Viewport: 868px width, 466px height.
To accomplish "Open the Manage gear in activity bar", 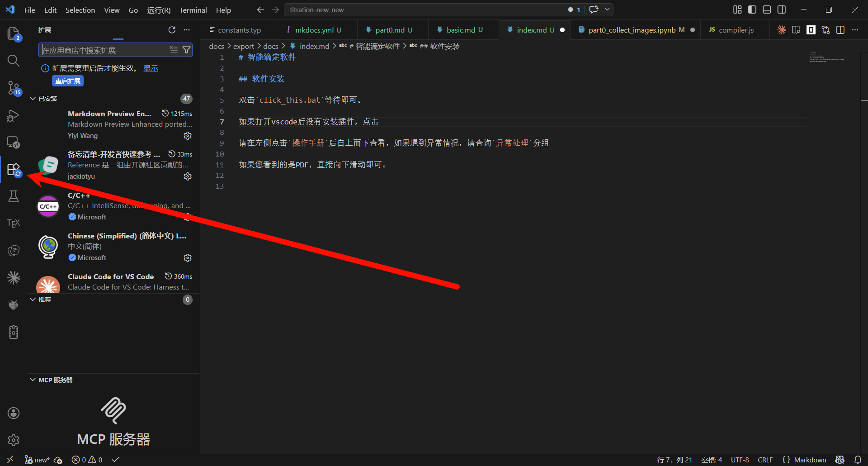I will coord(14,440).
